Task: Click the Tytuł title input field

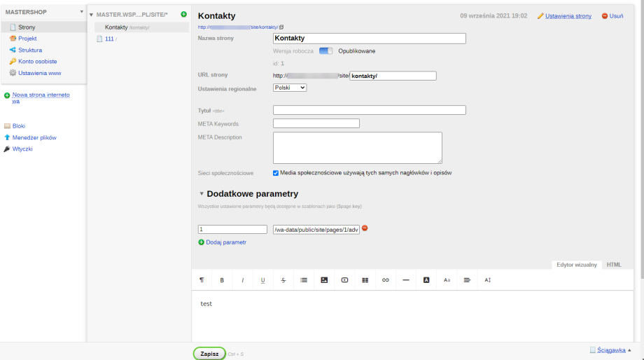Action: coord(369,110)
